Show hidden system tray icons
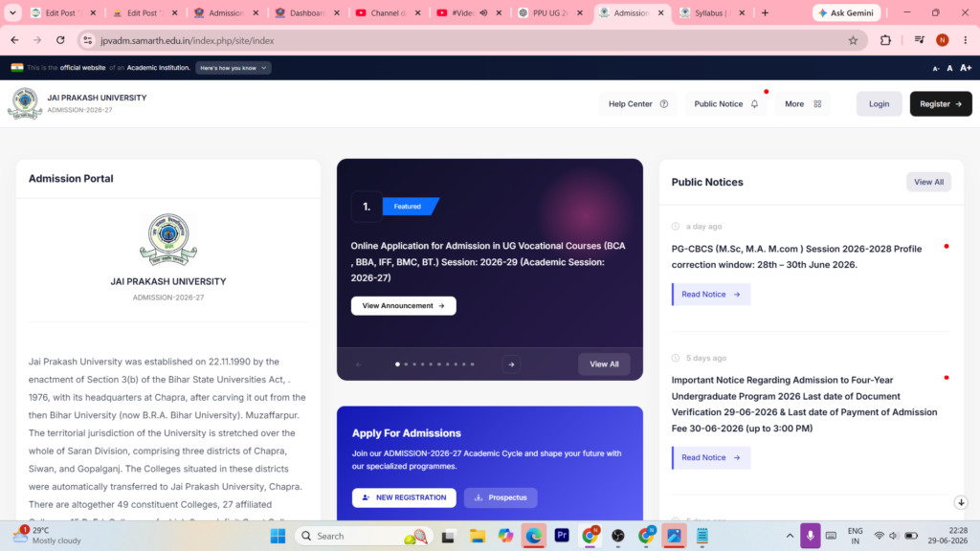The image size is (980, 551). (790, 536)
